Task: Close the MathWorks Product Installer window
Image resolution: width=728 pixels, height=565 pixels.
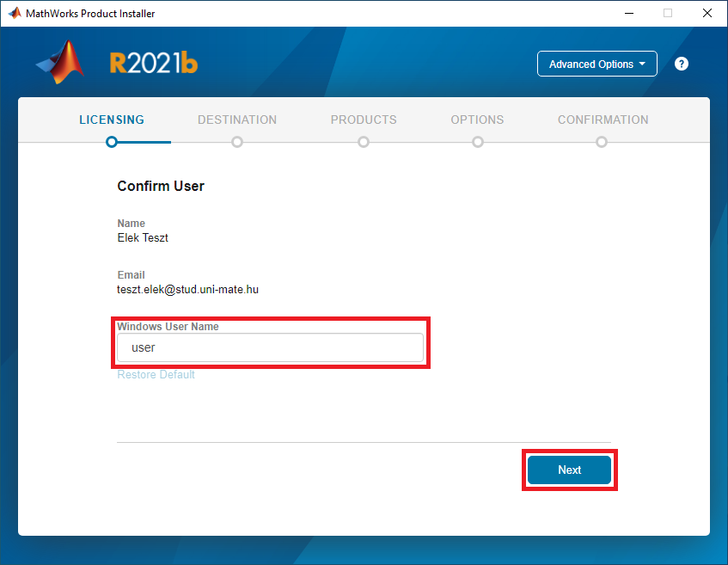Action: 707,13
